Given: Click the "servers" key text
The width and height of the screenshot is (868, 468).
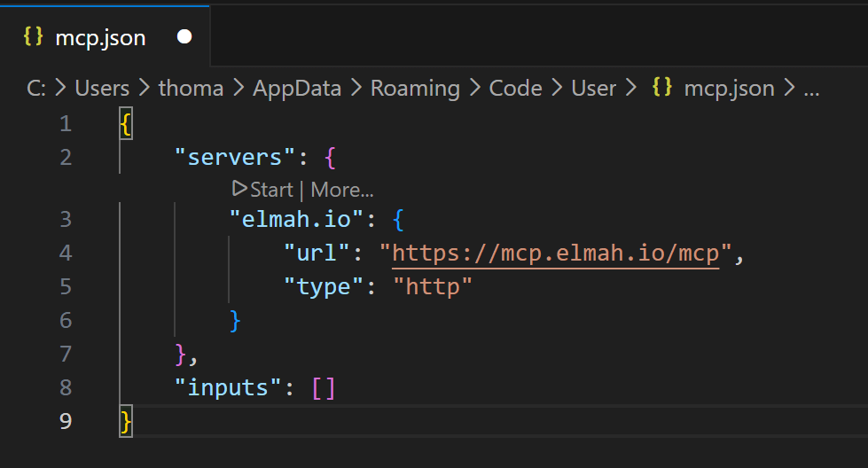Looking at the screenshot, I should click(235, 158).
